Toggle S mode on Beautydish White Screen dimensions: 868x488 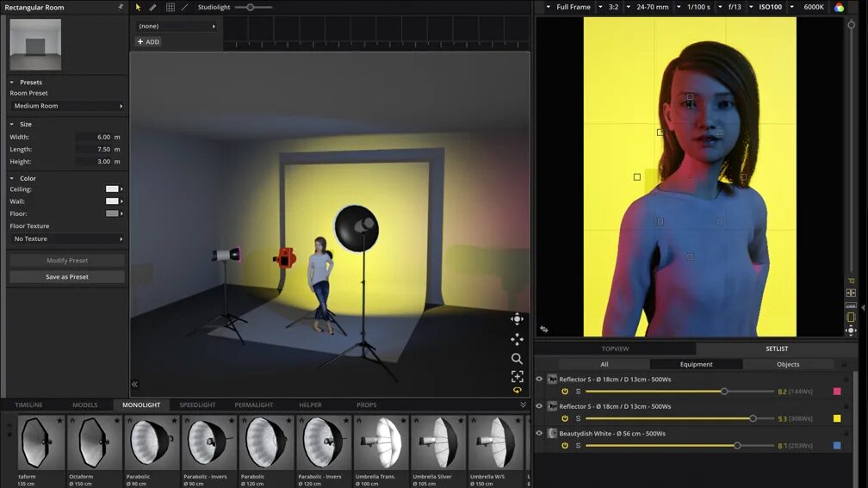click(x=578, y=446)
